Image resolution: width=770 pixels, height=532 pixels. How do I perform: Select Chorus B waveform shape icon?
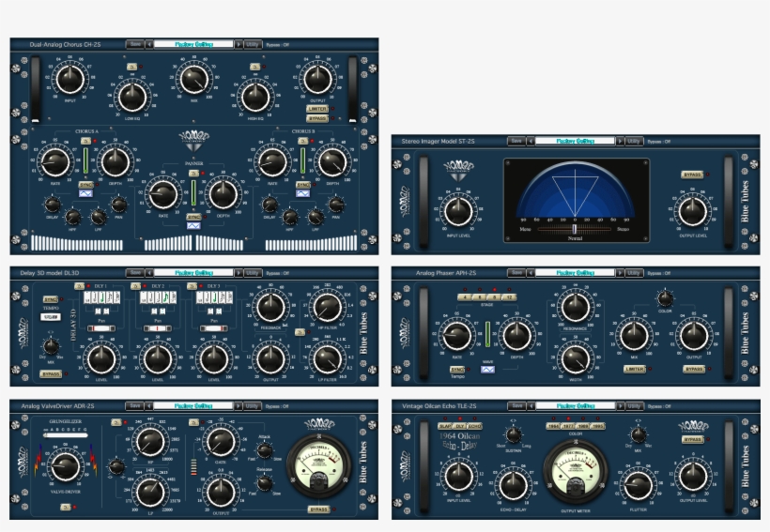pyautogui.click(x=302, y=193)
